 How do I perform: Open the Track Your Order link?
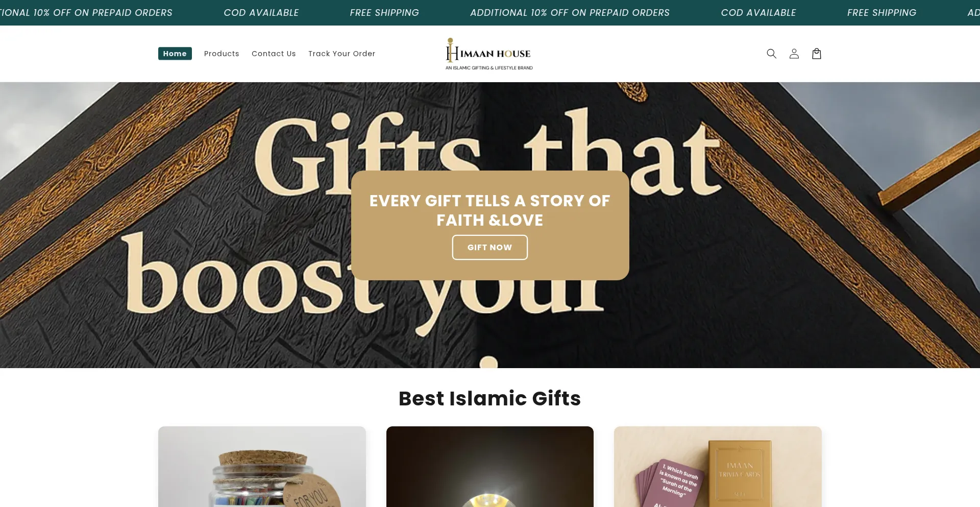click(x=341, y=54)
